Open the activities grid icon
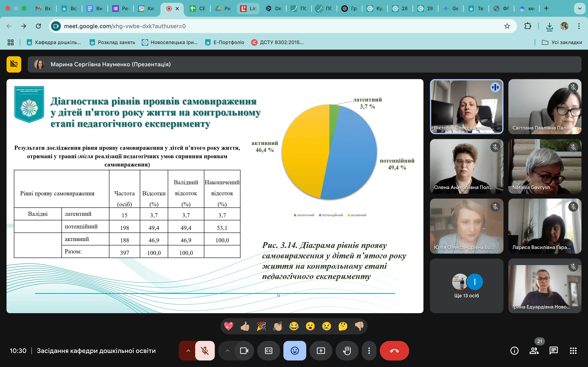This screenshot has height=367, width=588. click(573, 350)
